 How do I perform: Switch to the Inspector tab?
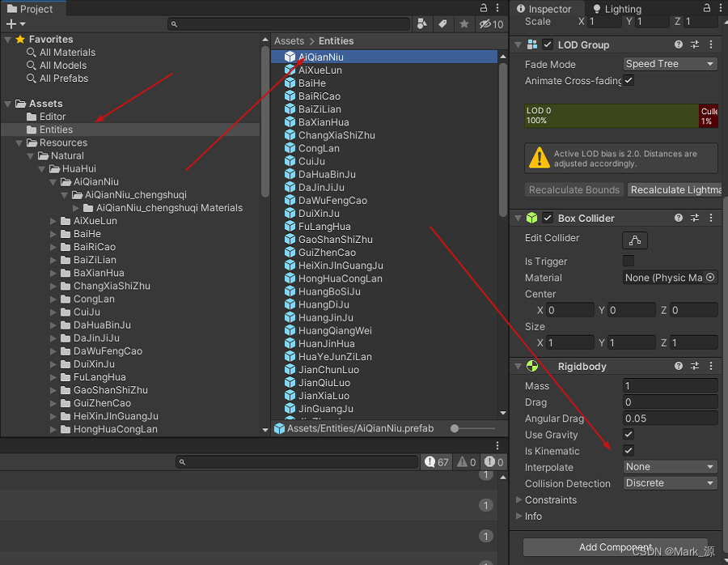[544, 9]
